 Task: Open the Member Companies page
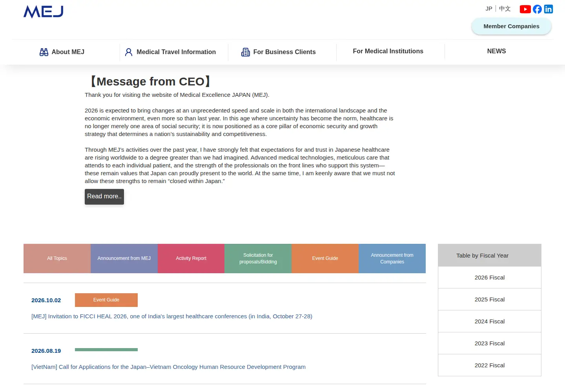click(x=511, y=26)
